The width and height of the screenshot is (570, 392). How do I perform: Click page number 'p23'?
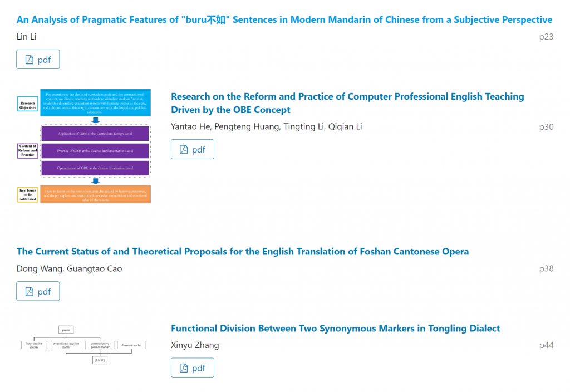point(547,37)
